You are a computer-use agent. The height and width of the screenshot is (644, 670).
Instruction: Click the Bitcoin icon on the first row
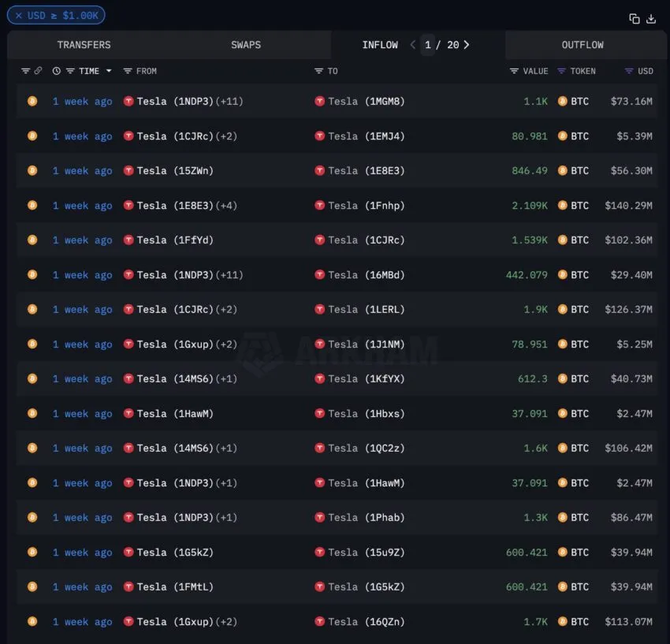(32, 101)
